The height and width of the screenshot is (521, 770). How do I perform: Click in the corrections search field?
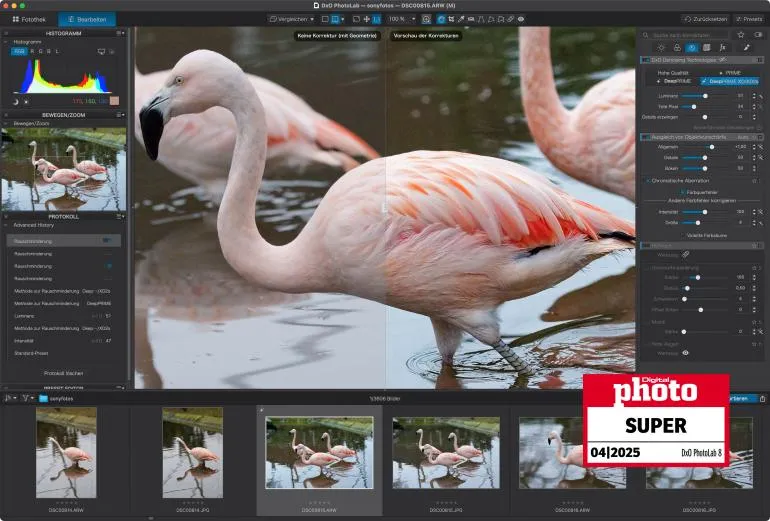[685, 35]
